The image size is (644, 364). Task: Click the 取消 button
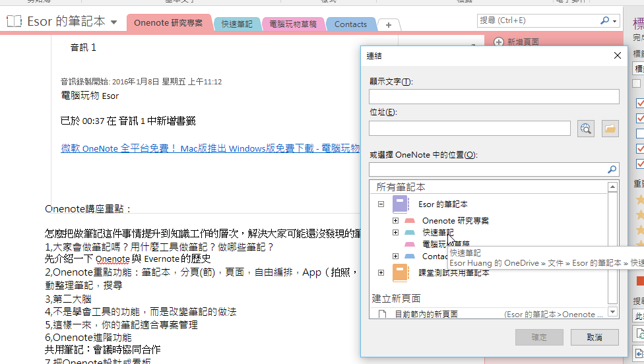coord(595,338)
